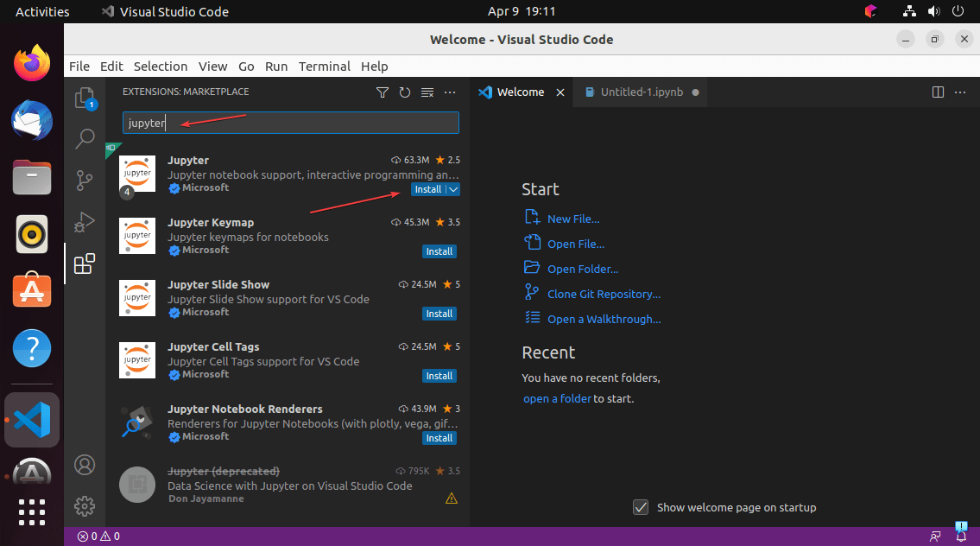Open the Selection menu
The width and height of the screenshot is (980, 546).
161,67
